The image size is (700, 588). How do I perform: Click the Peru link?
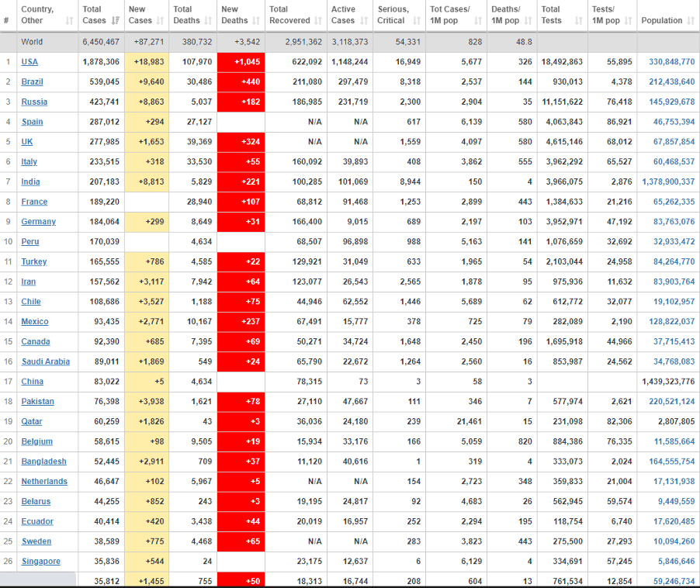click(x=30, y=242)
